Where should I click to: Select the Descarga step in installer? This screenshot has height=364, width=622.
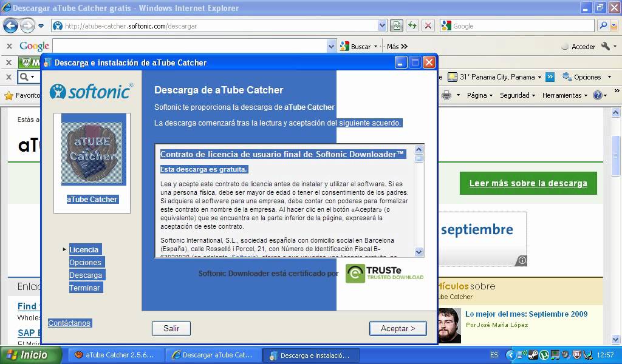(x=87, y=275)
